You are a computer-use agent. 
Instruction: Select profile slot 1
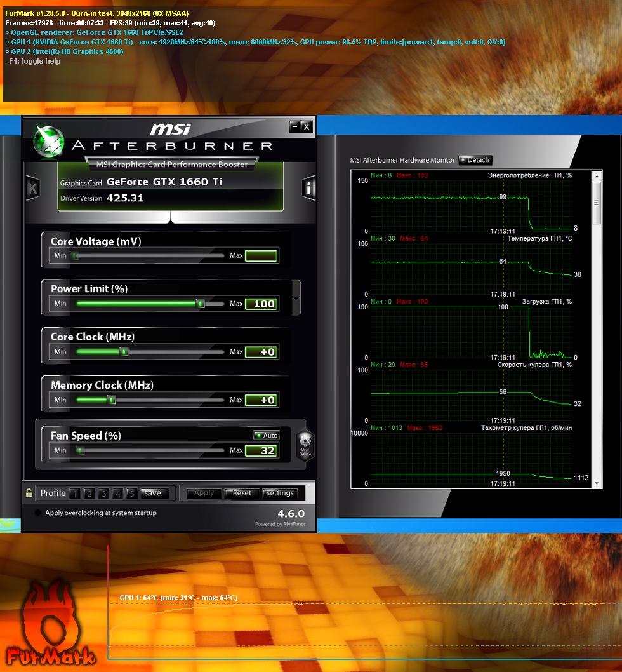click(74, 494)
